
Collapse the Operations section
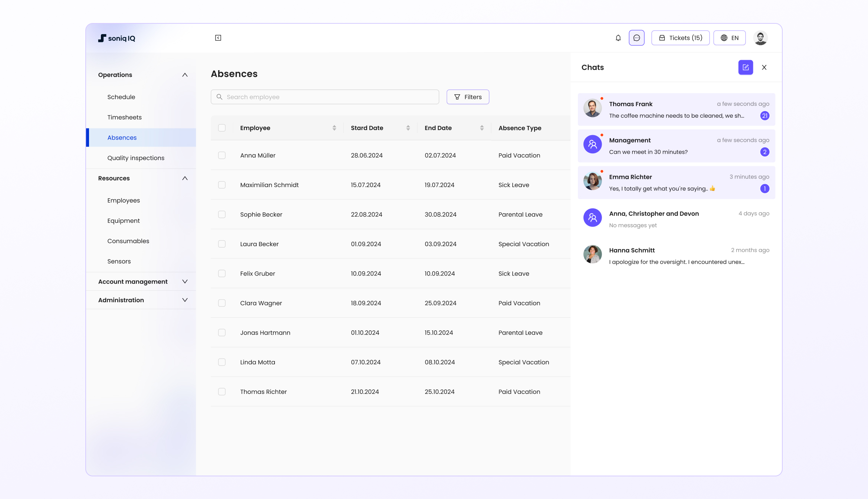point(185,75)
